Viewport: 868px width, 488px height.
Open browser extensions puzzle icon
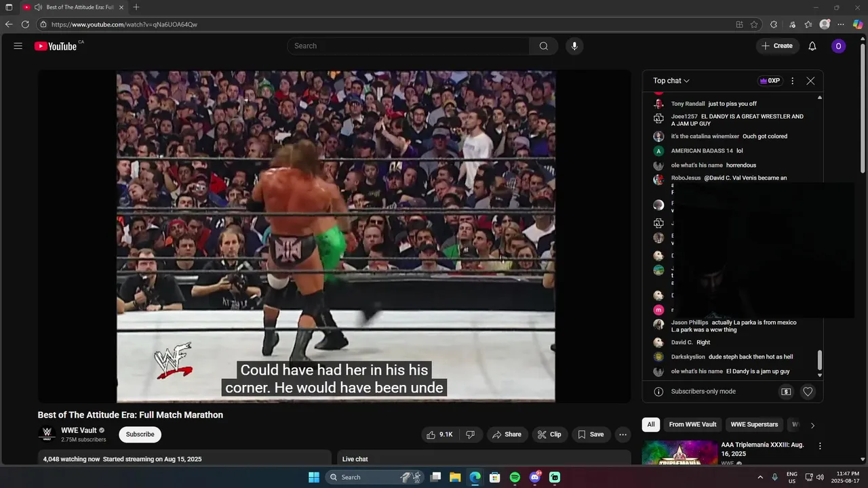pyautogui.click(x=774, y=24)
